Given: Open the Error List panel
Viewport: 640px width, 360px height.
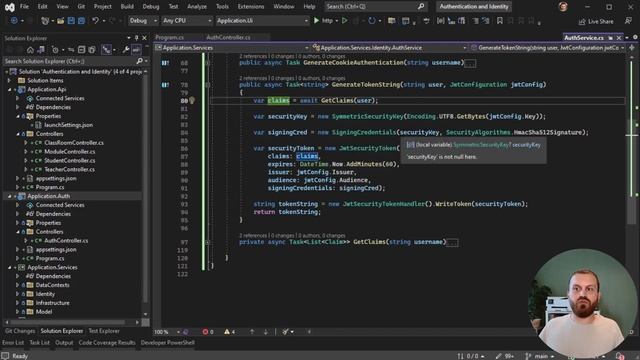Looking at the screenshot, I should point(13,342).
